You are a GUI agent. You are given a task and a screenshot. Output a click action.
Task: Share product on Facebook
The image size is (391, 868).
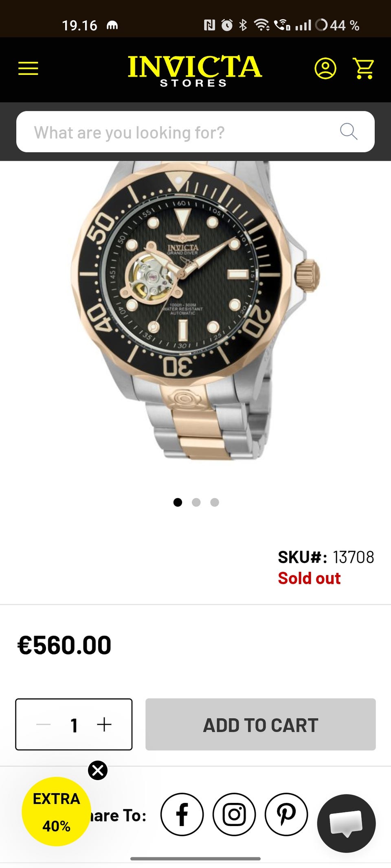pyautogui.click(x=182, y=814)
